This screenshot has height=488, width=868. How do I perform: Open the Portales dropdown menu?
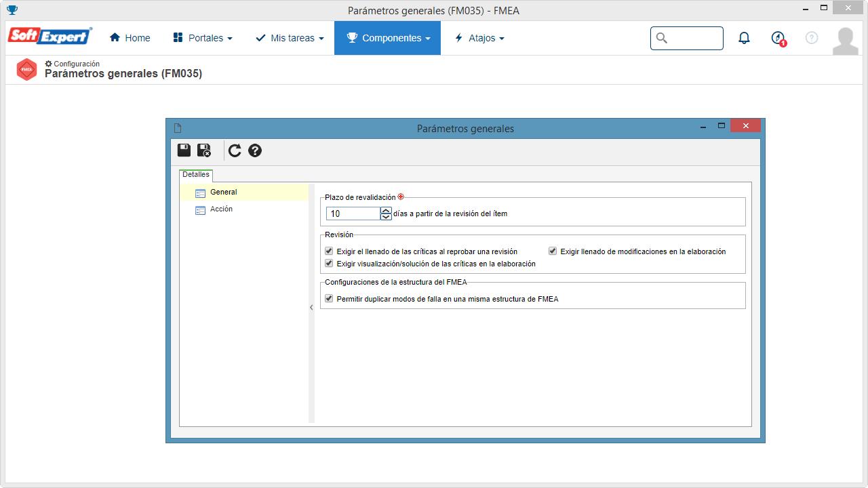203,38
